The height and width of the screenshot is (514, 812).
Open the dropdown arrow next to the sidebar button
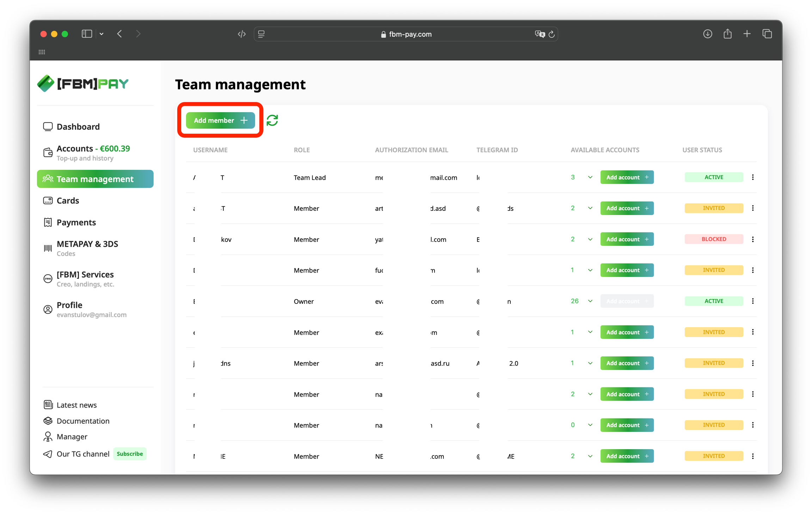(x=101, y=34)
